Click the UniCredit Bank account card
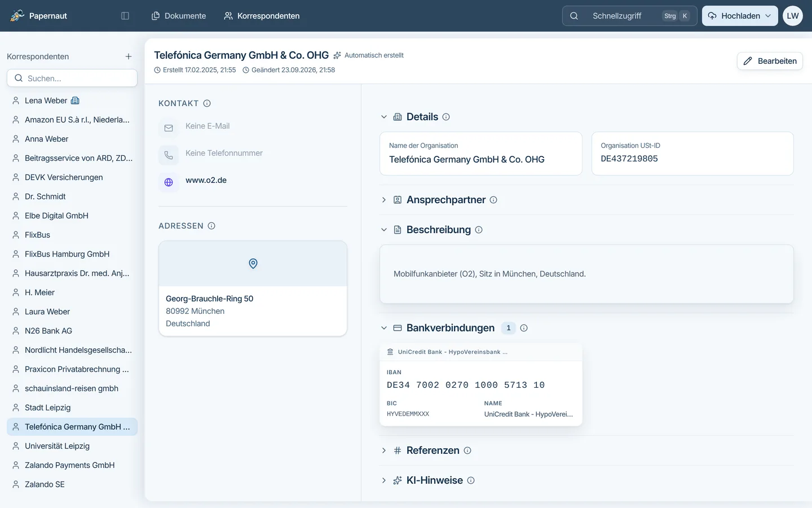 coord(481,384)
